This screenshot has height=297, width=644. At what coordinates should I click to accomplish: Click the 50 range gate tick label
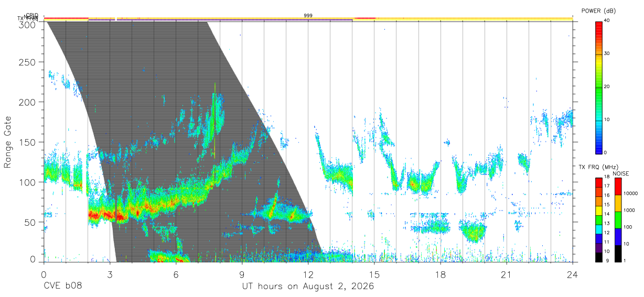click(30, 222)
